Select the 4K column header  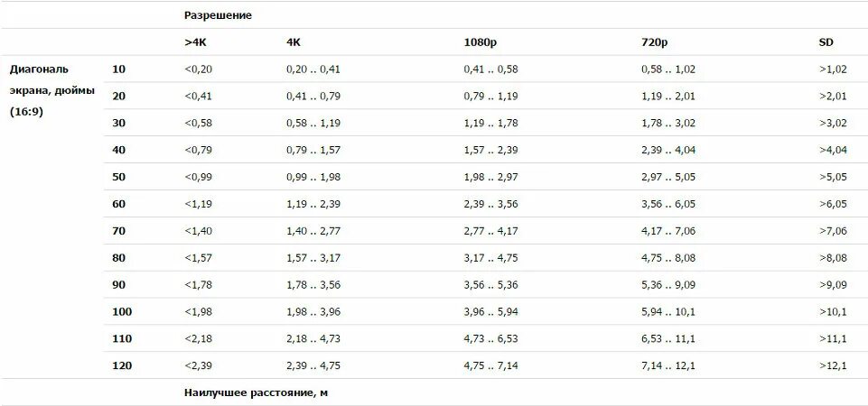point(294,42)
